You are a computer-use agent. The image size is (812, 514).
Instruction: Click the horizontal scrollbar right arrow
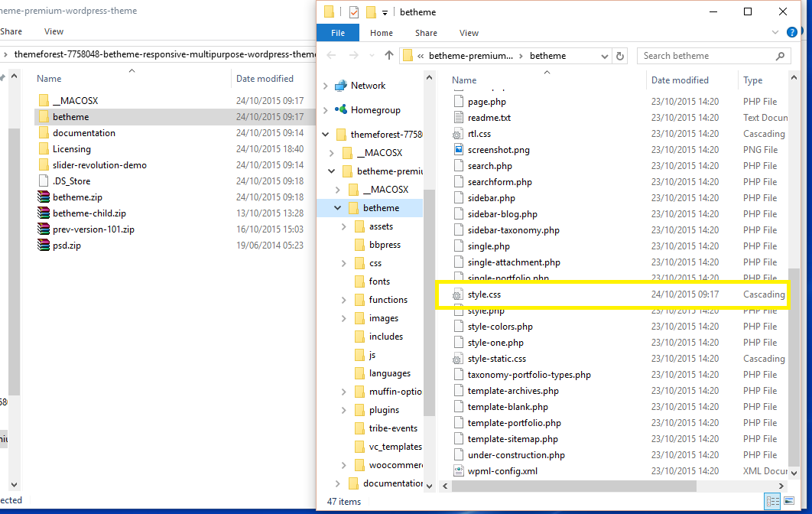tap(781, 486)
